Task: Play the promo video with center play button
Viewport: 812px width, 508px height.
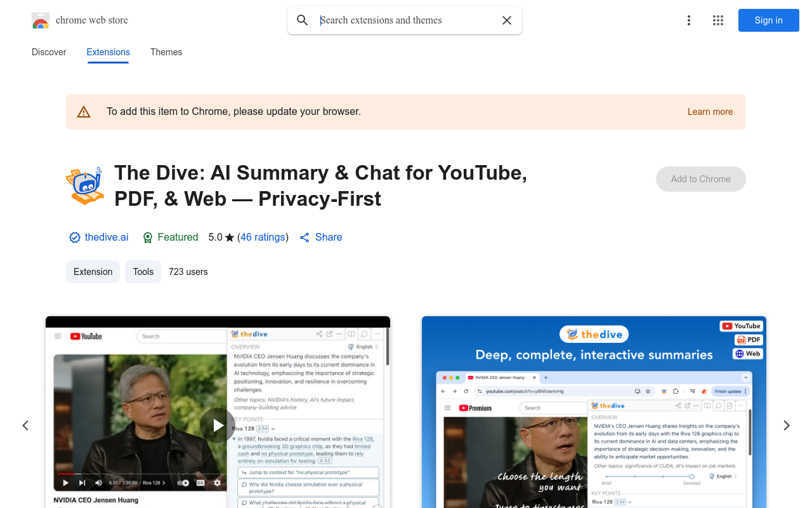Action: click(218, 425)
